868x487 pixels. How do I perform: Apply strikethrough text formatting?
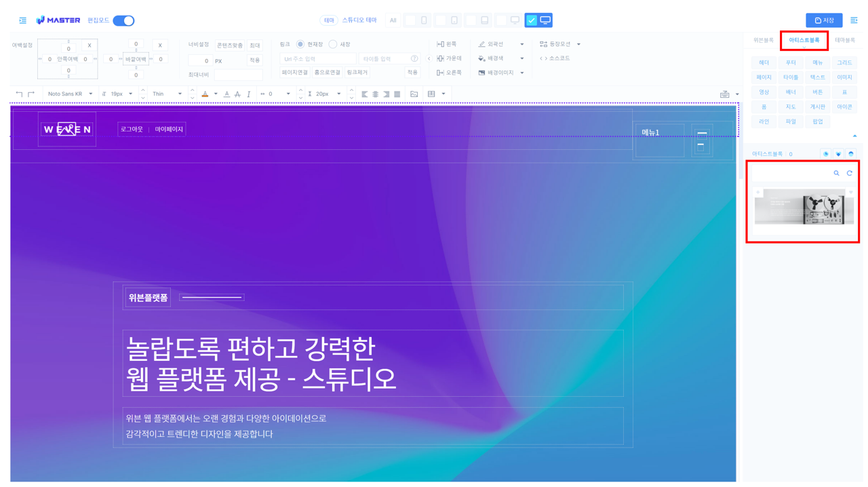(237, 94)
